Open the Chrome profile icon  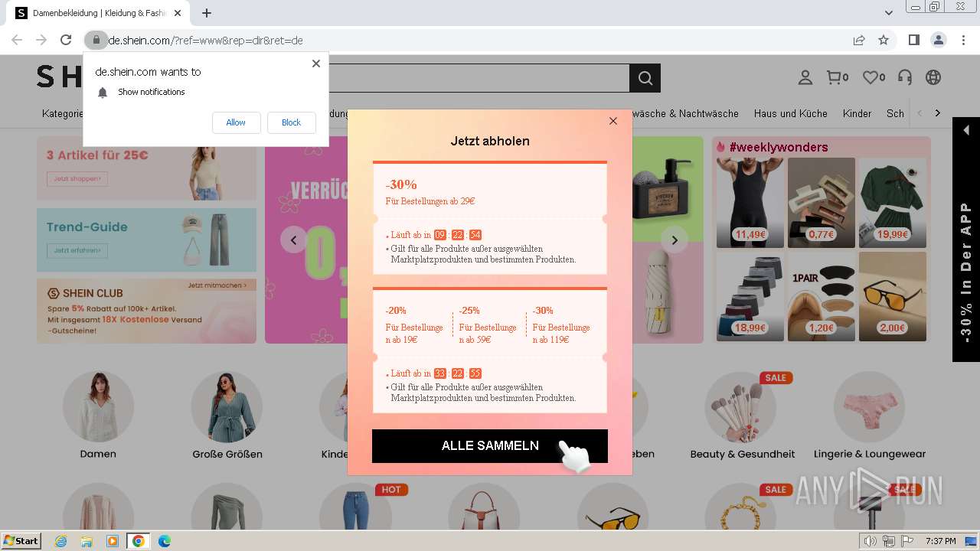[x=938, y=41]
